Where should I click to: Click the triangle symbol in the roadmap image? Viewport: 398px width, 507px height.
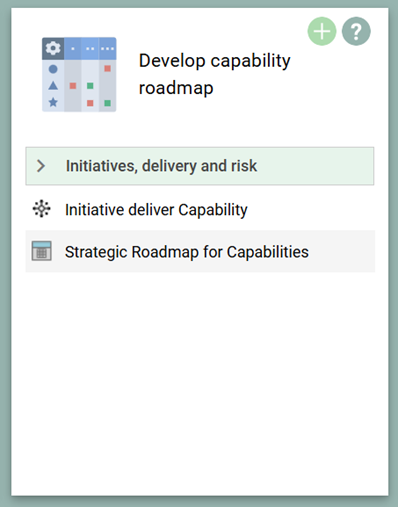click(53, 86)
